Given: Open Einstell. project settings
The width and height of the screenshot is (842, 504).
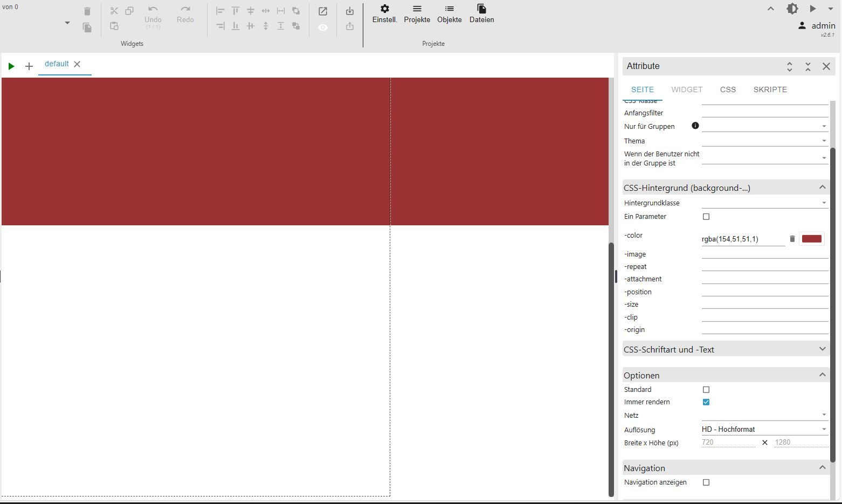Looking at the screenshot, I should [384, 14].
